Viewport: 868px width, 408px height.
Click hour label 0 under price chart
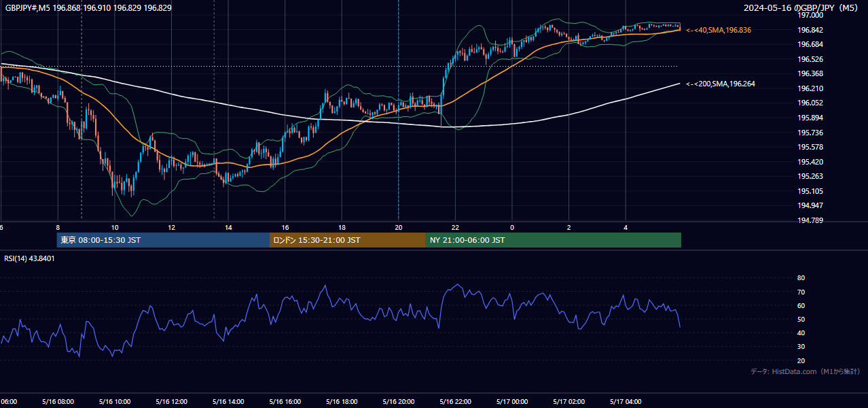pyautogui.click(x=512, y=227)
